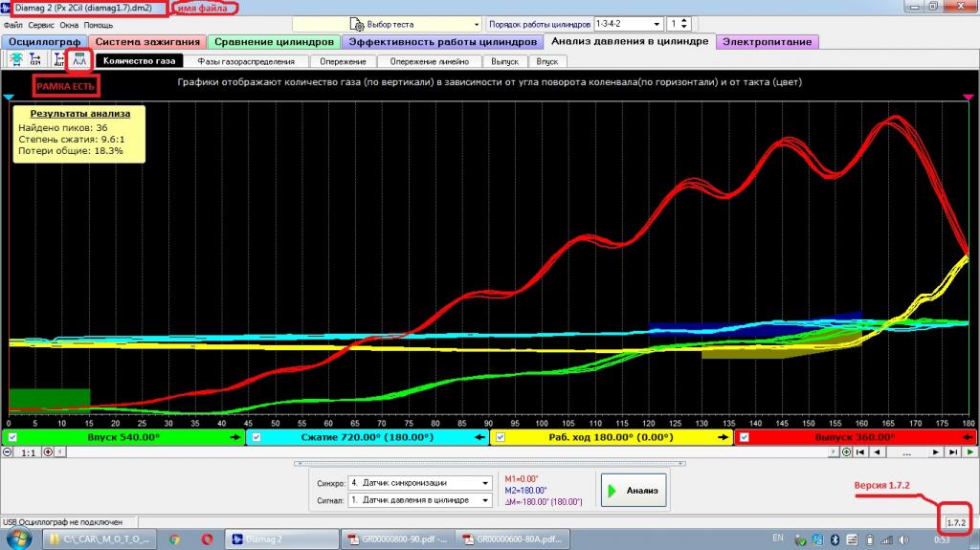Image resolution: width=980 pixels, height=550 pixels.
Task: Open Opera browser from the taskbar
Action: tap(207, 539)
